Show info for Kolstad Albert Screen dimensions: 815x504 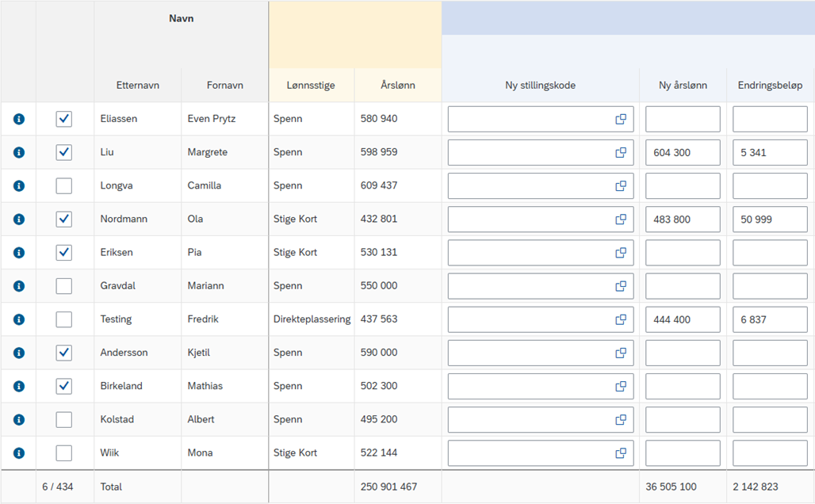[x=19, y=419]
